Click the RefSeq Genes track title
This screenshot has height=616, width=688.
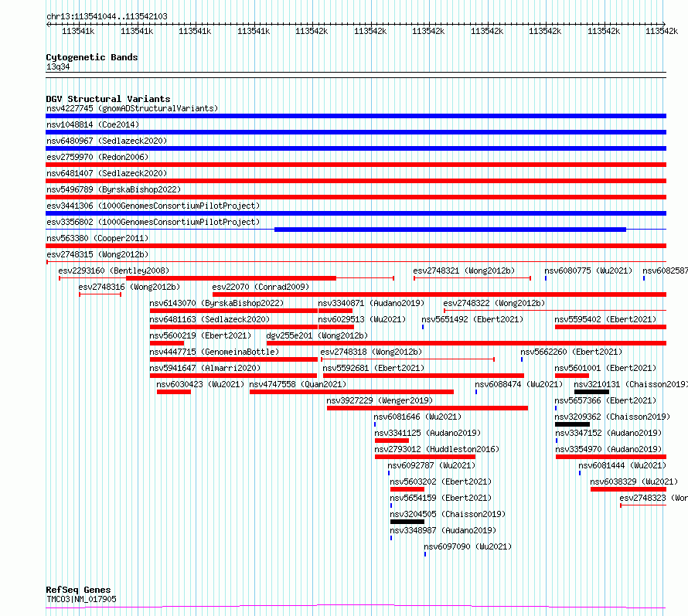point(78,590)
